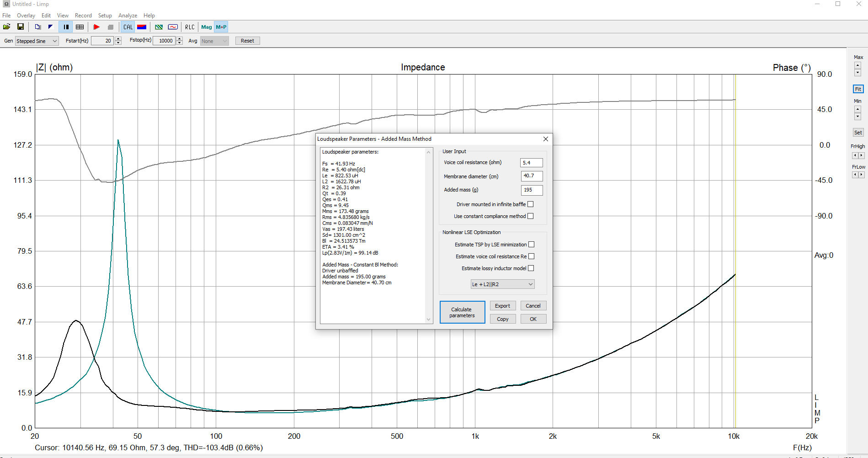Start recording with the red play button

96,27
